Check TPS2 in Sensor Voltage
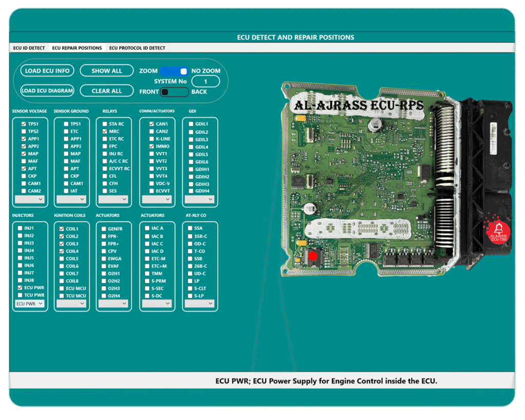This screenshot has height=420, width=525. coord(24,131)
